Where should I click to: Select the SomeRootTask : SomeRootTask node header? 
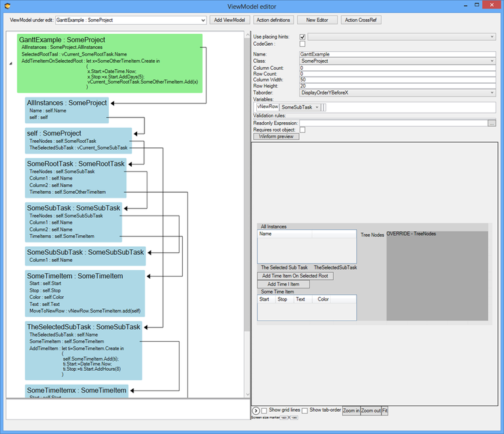76,164
